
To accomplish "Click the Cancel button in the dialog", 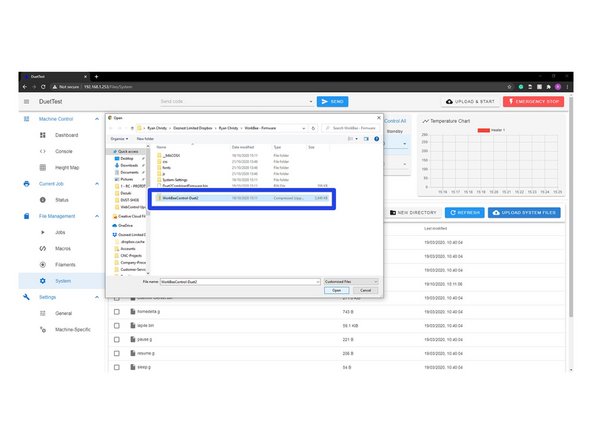I will point(365,290).
